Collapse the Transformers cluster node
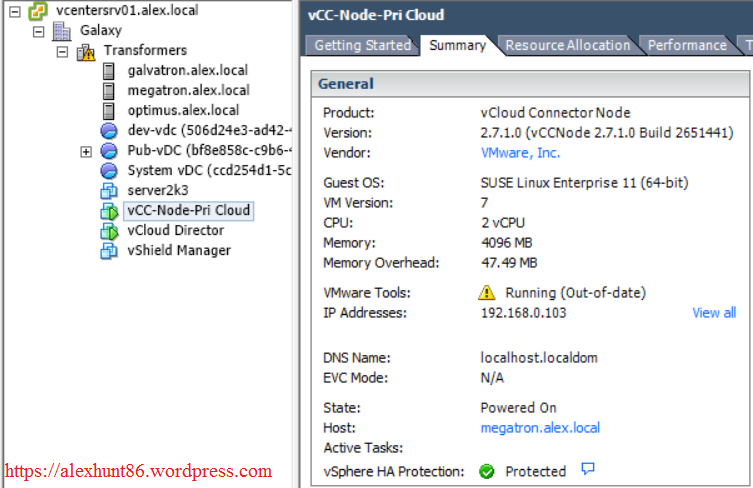Image resolution: width=753 pixels, height=488 pixels. pos(62,51)
